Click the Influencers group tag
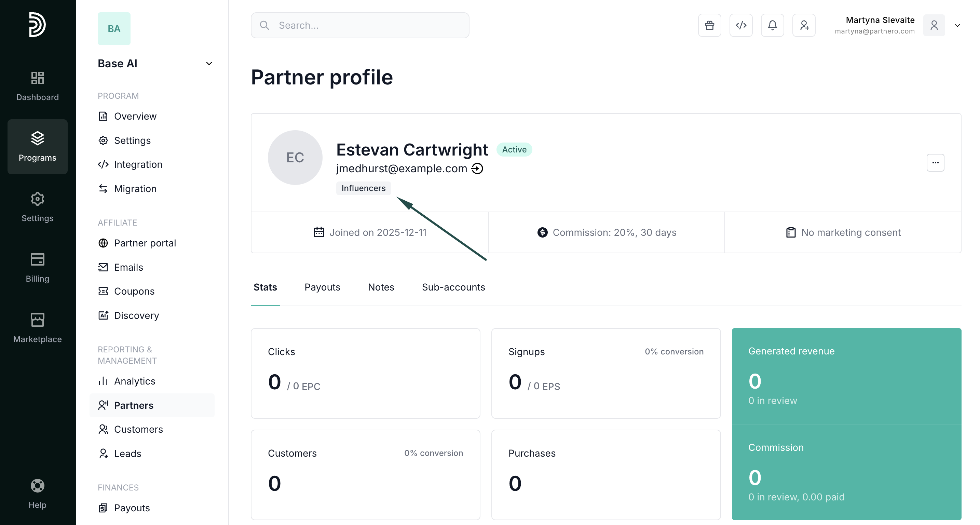Image resolution: width=980 pixels, height=525 pixels. 363,188
